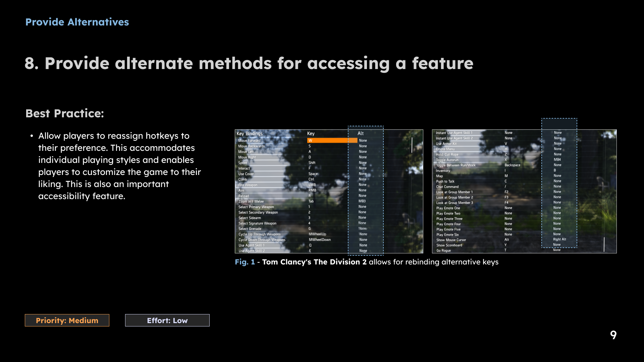Click the Reload row label
The height and width of the screenshot is (362, 644).
click(x=244, y=196)
